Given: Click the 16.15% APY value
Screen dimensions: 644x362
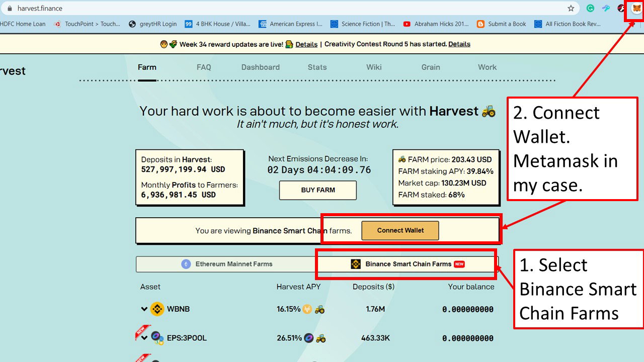Looking at the screenshot, I should 288,309.
